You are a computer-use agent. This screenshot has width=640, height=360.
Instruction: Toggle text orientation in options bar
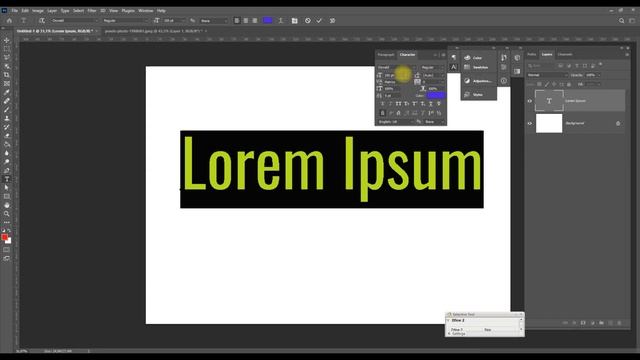pyautogui.click(x=42, y=20)
